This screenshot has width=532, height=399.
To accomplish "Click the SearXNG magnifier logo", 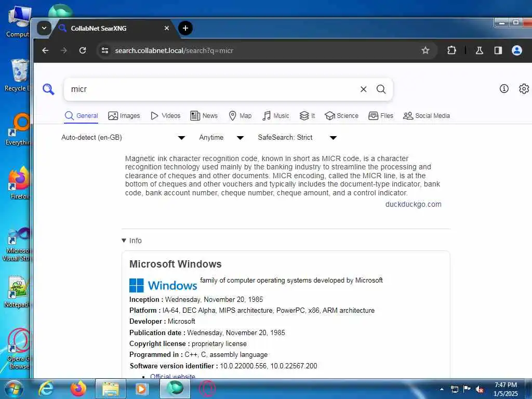I will coord(48,89).
